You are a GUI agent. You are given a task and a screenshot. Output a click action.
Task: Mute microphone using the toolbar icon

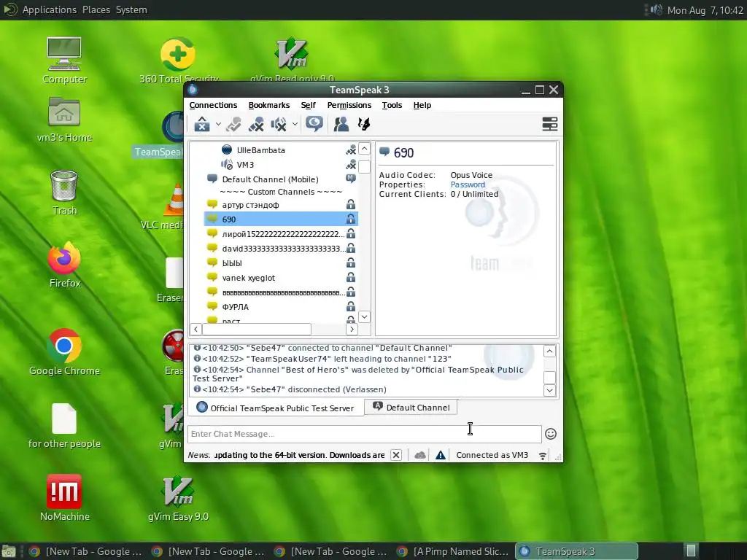[x=256, y=124]
